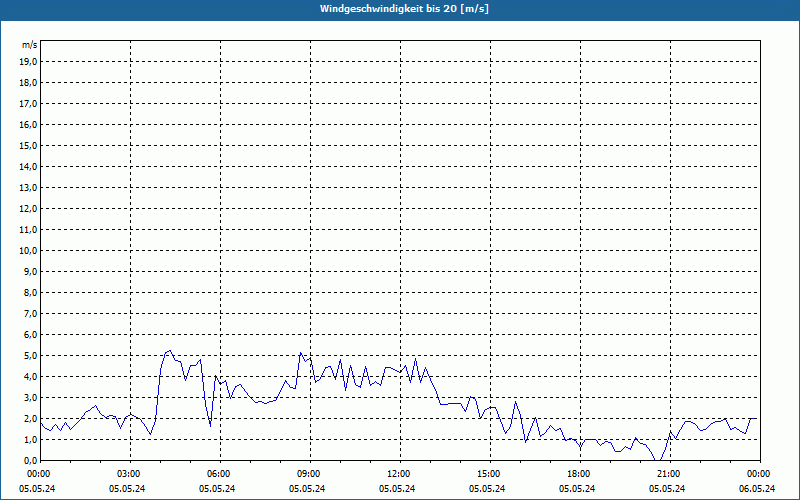
Task: Select the "09:00" x-axis label
Action: point(310,474)
